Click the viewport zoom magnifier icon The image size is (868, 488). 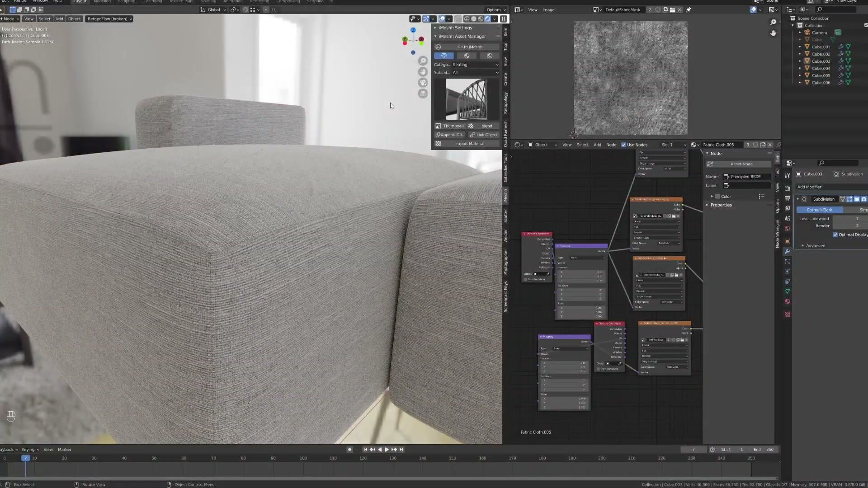click(x=423, y=61)
